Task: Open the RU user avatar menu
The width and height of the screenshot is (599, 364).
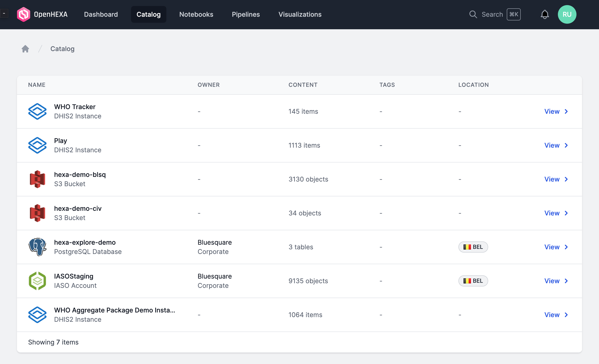Action: pyautogui.click(x=567, y=14)
